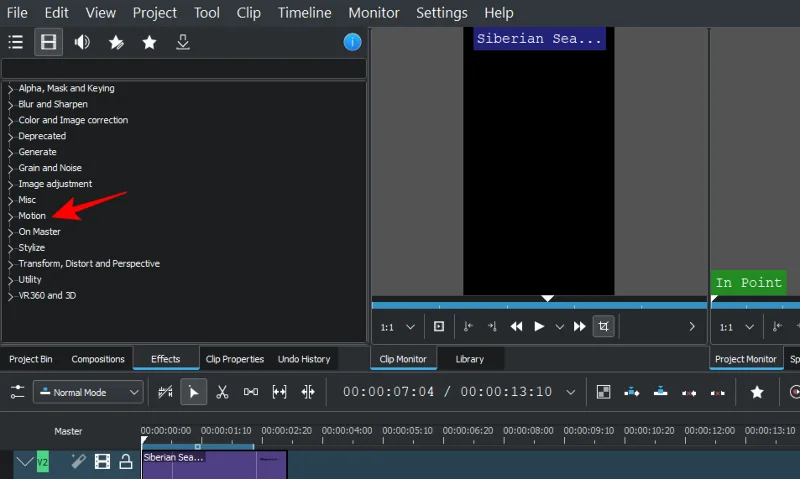This screenshot has height=479, width=800.
Task: Toggle crop edit mode in clip monitor
Action: point(604,326)
